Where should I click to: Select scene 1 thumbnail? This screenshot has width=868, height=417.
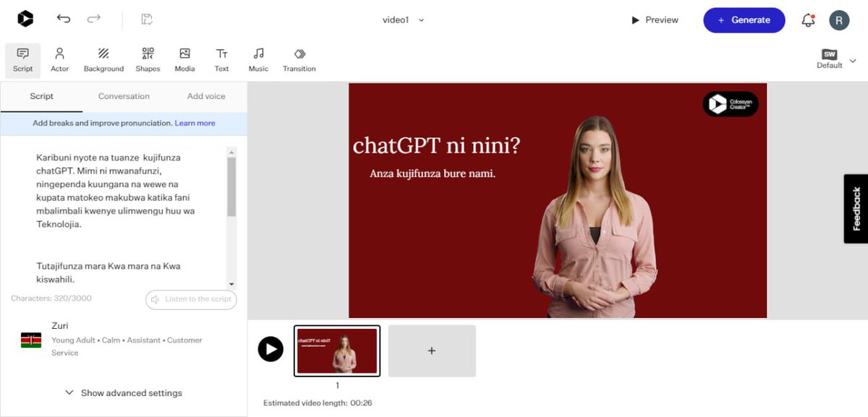tap(337, 351)
